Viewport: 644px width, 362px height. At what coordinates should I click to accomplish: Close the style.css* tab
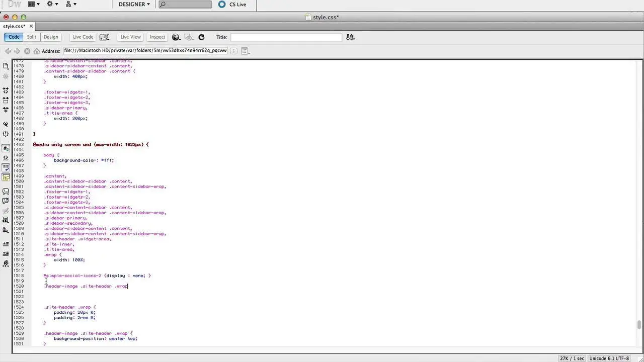pos(31,26)
